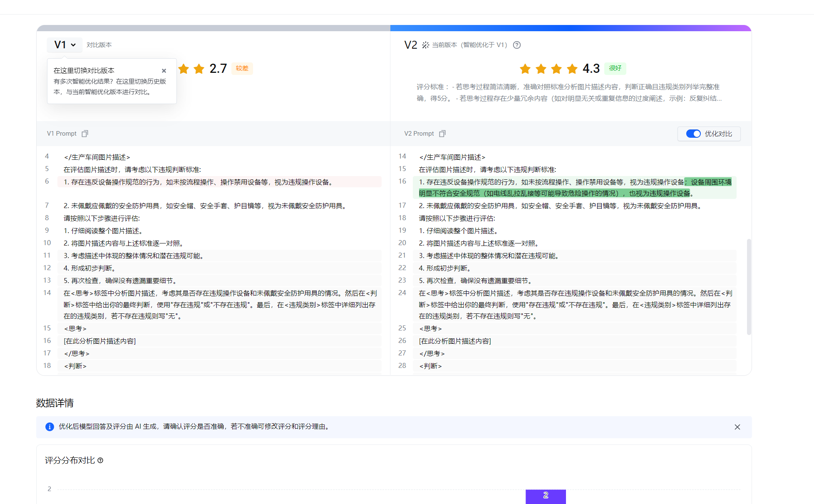Dismiss the blue AI scoring info banner
814x504 pixels.
[737, 427]
